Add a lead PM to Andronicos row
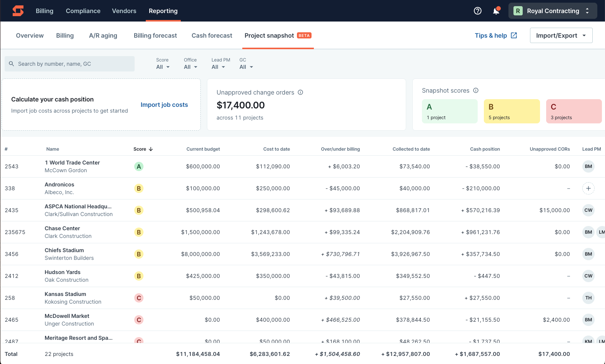Image resolution: width=605 pixels, height=364 pixels. point(588,188)
